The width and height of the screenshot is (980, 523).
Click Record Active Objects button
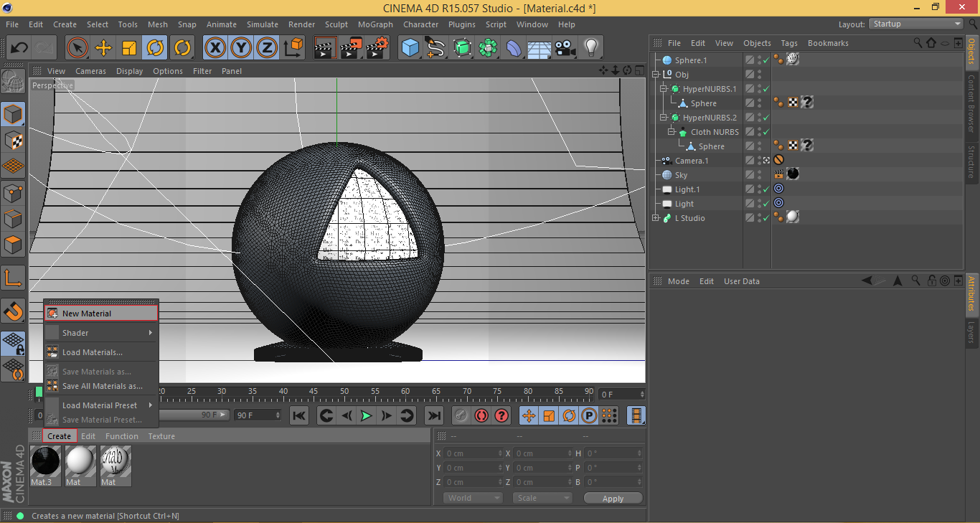[461, 415]
